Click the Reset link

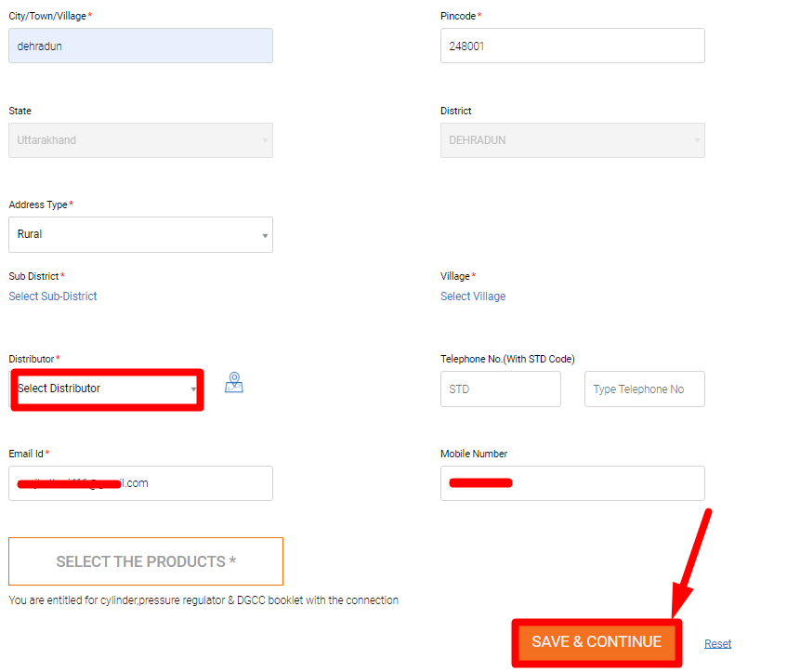tap(717, 643)
